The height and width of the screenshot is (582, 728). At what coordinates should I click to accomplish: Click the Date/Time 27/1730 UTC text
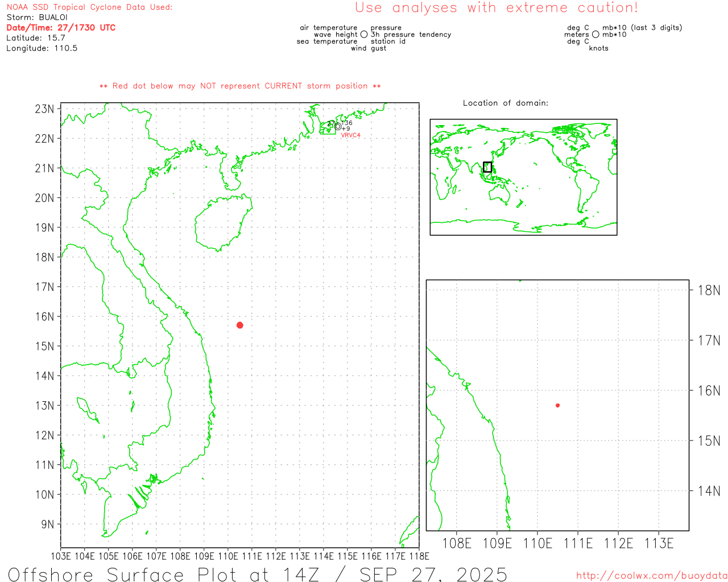[61, 28]
